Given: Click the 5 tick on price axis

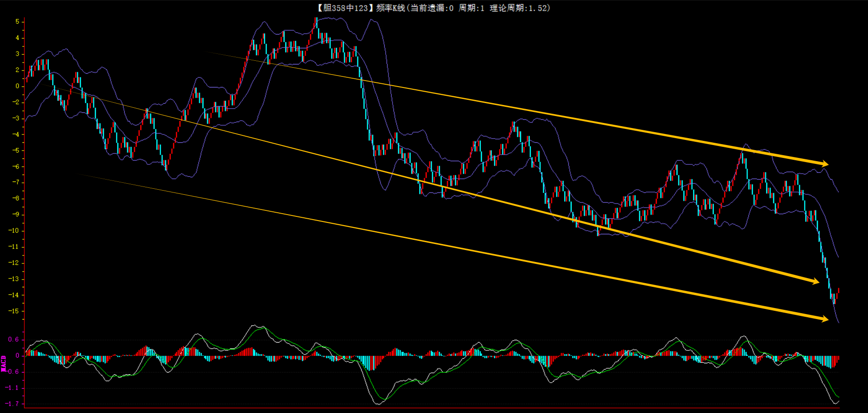Looking at the screenshot, I should coord(17,22).
